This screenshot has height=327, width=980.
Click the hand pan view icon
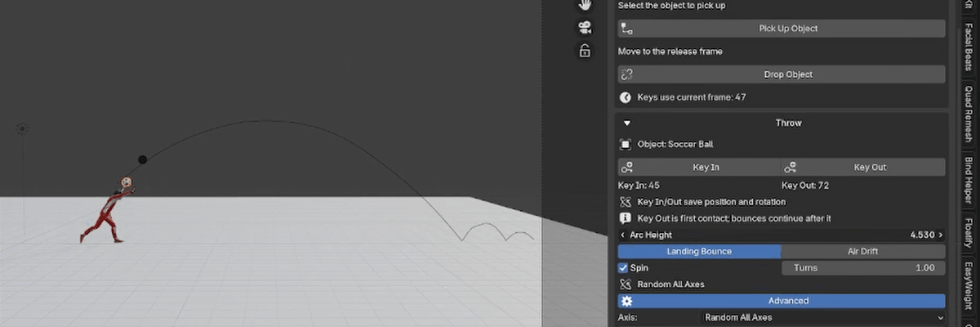585,5
